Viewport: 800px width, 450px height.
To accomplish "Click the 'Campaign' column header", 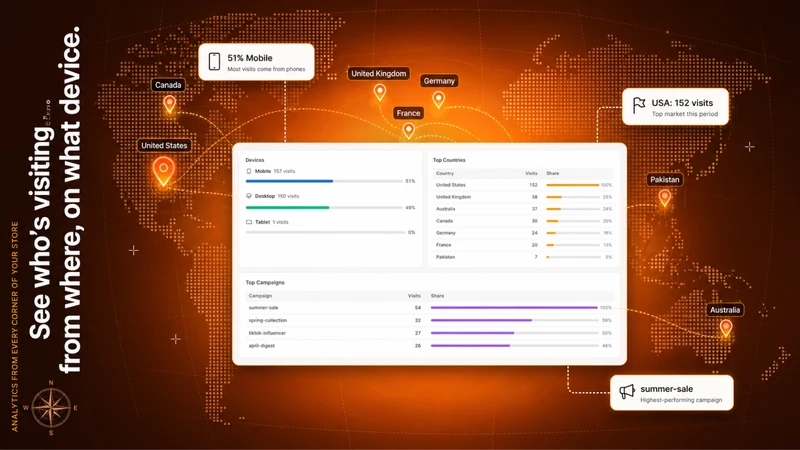I will pyautogui.click(x=260, y=296).
